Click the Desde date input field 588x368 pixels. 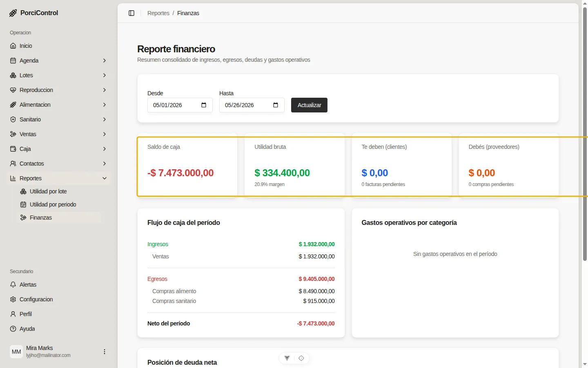[180, 105]
